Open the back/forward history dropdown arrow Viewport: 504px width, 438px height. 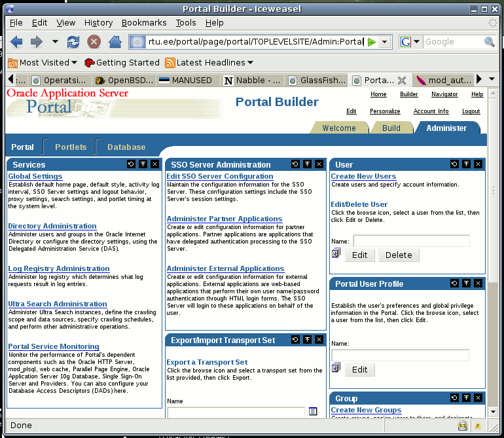(55, 41)
